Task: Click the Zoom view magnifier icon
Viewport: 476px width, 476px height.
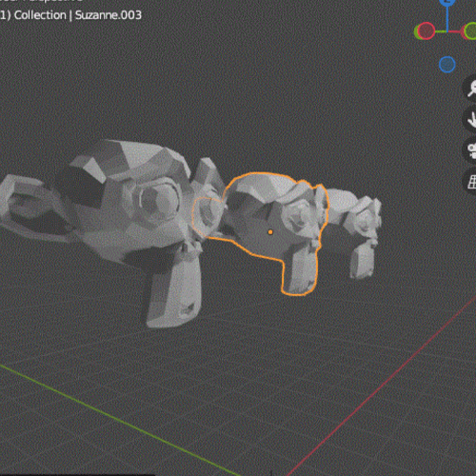Action: point(471,89)
